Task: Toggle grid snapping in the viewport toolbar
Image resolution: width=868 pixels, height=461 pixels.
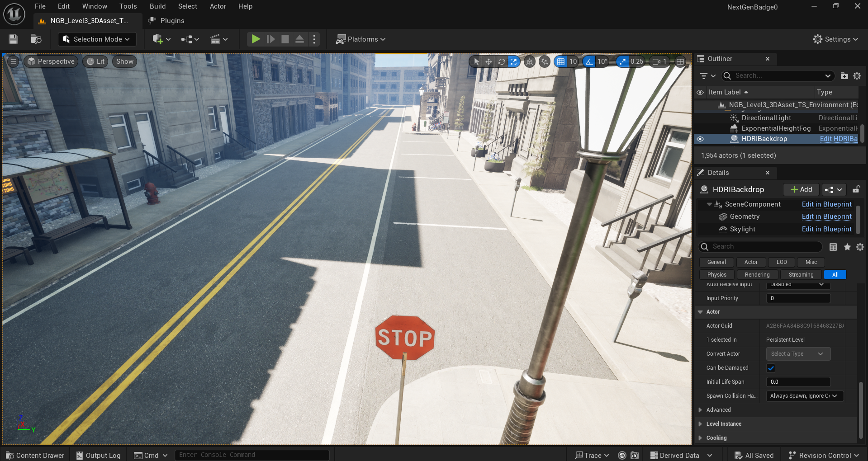Action: tap(561, 61)
